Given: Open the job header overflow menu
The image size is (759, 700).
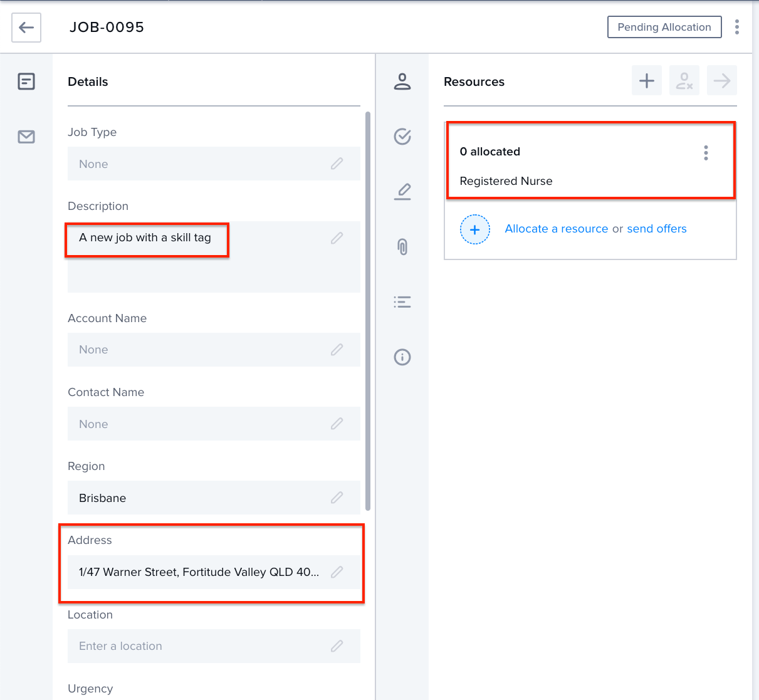Looking at the screenshot, I should point(737,27).
